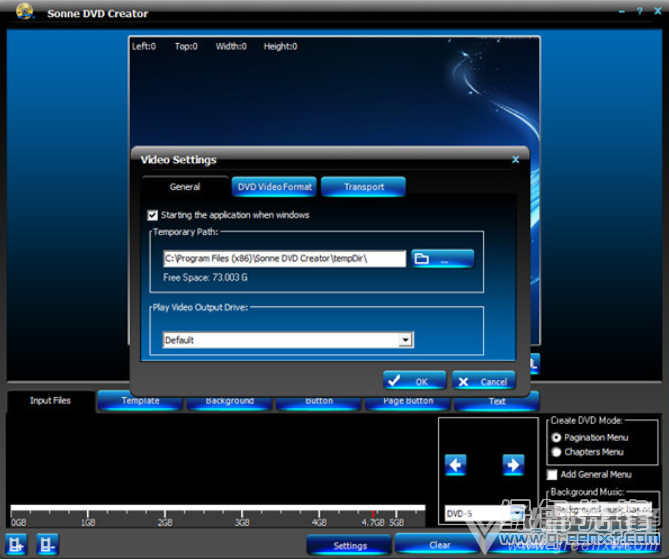The width and height of the screenshot is (669, 559).
Task: Select Pagination Menu mode
Action: [556, 437]
